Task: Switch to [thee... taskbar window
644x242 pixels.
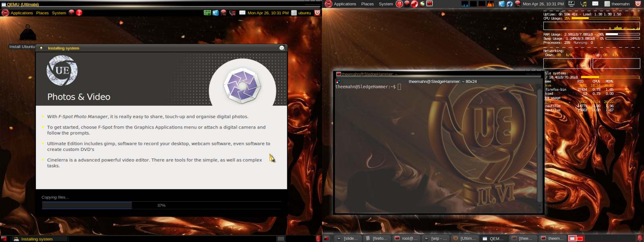Action: 523,238
